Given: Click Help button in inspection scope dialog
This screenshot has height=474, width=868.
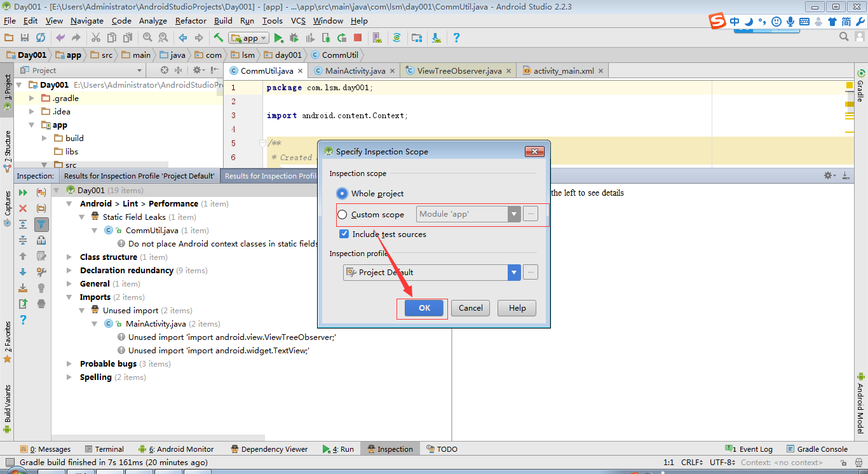Looking at the screenshot, I should pyautogui.click(x=517, y=308).
